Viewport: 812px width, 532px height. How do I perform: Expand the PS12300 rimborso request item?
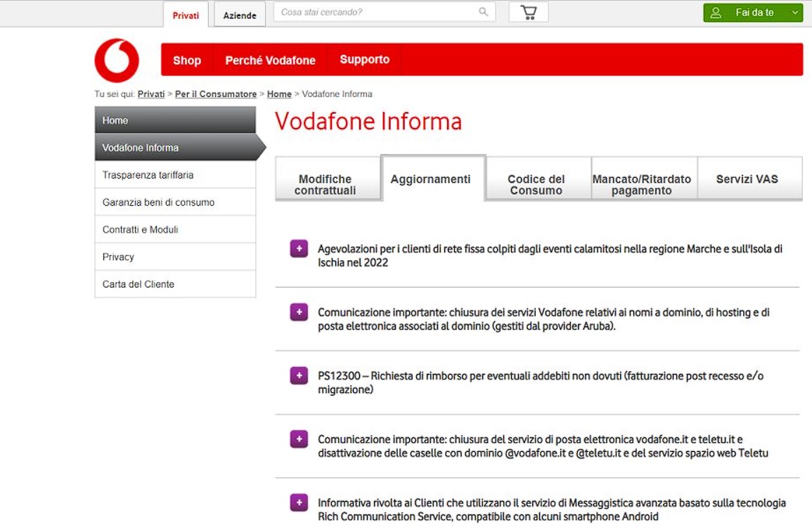coord(299,376)
